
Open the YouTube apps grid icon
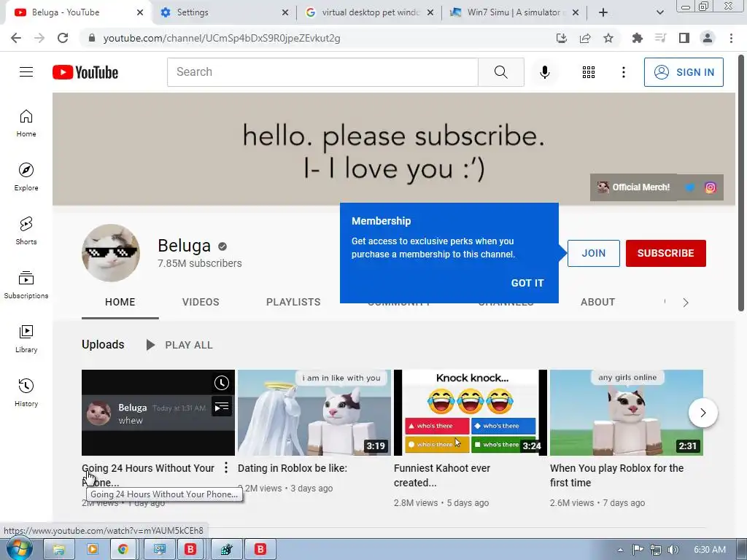[589, 72]
